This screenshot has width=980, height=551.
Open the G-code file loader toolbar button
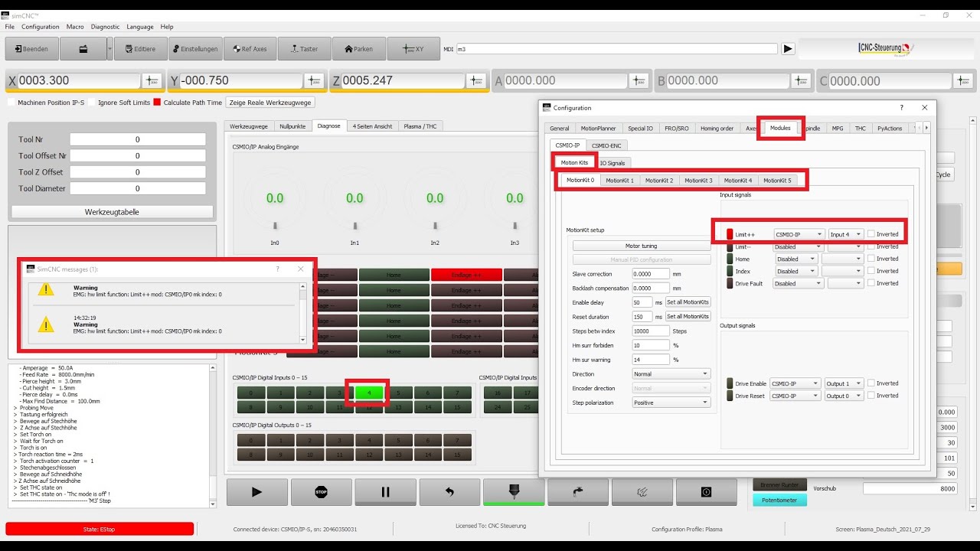82,49
